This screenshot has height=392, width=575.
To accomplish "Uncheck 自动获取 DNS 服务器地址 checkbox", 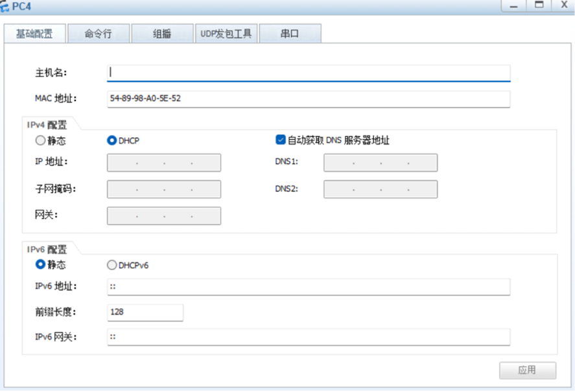I will [281, 140].
